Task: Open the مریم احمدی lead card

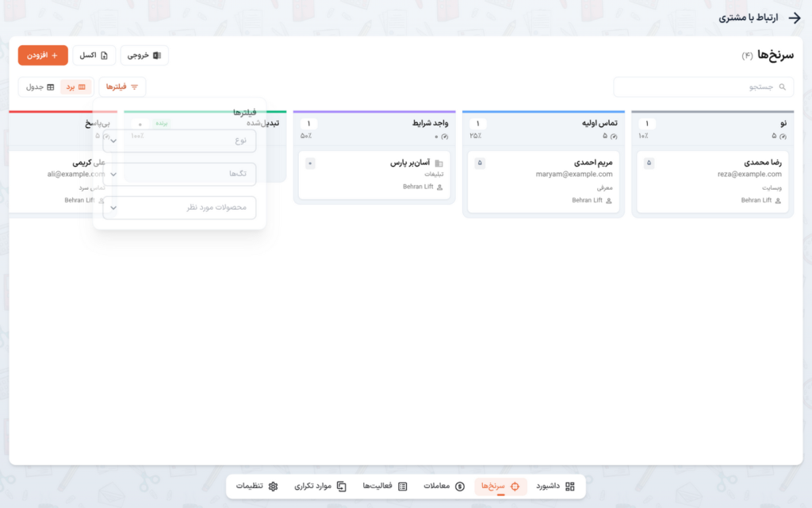Action: point(543,182)
